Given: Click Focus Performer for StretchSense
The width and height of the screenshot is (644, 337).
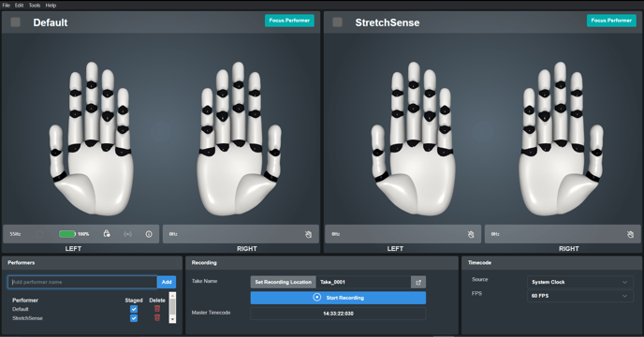Looking at the screenshot, I should (611, 21).
